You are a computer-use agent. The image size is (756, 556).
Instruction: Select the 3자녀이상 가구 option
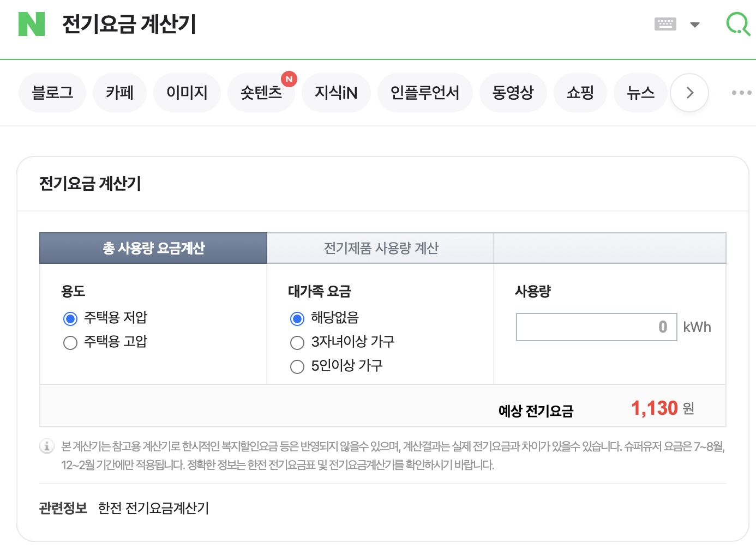[297, 342]
